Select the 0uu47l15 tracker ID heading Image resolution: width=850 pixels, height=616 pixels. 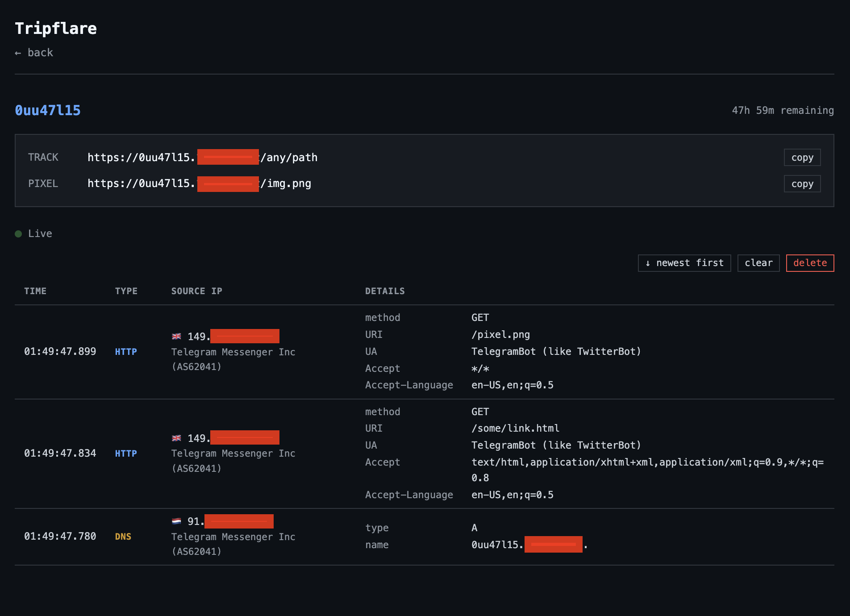pos(48,110)
